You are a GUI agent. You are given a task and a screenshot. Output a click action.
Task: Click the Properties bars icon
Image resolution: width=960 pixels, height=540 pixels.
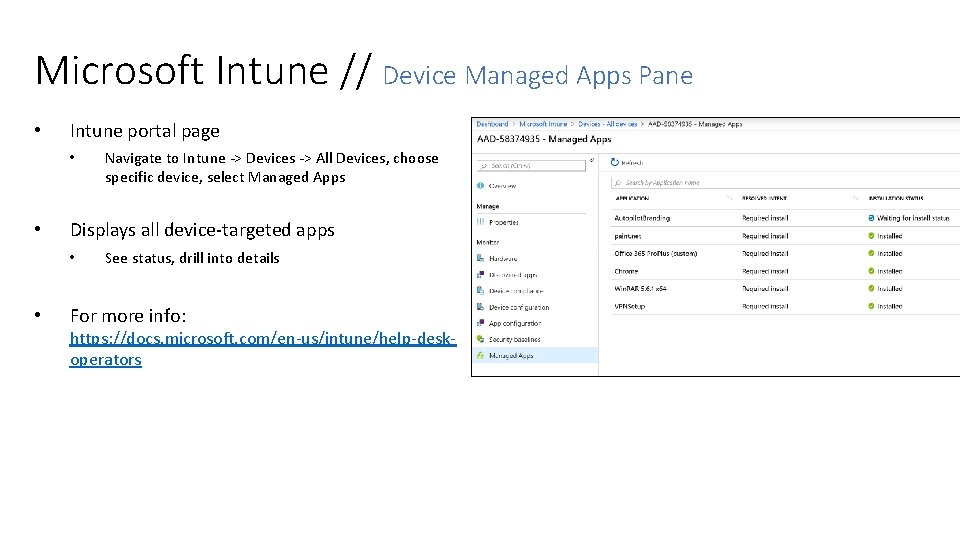coord(481,222)
